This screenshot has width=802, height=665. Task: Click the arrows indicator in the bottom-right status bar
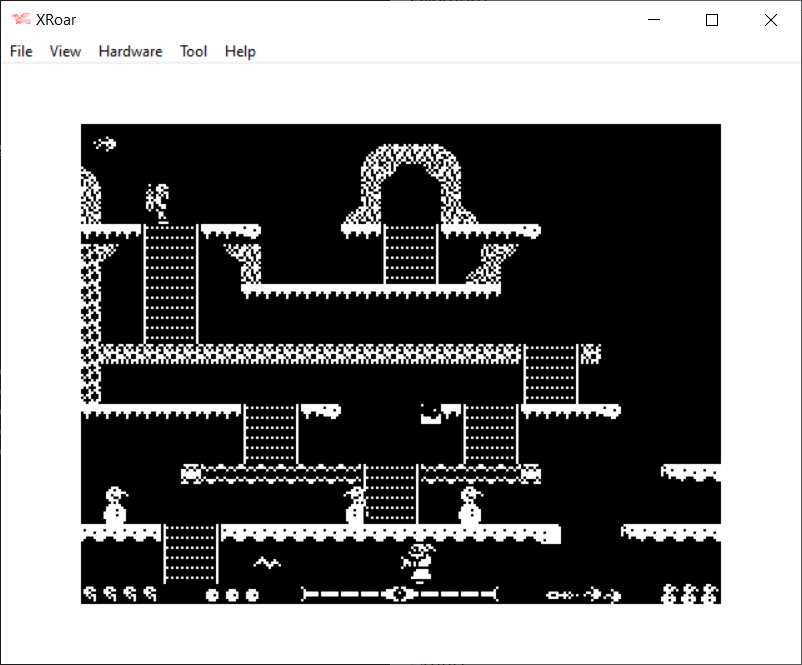tap(585, 595)
